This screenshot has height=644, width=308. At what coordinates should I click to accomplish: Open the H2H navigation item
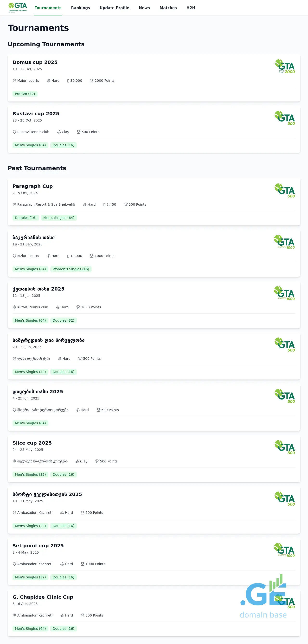[x=191, y=8]
